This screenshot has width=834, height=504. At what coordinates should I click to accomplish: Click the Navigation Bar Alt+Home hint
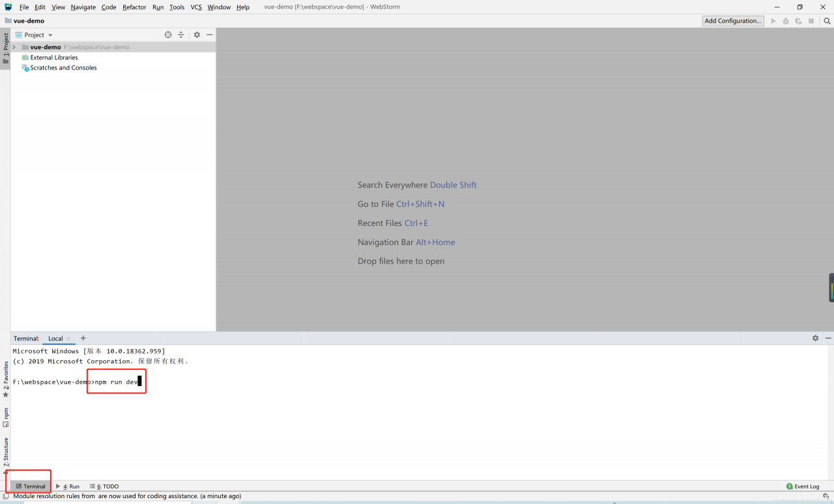(406, 242)
